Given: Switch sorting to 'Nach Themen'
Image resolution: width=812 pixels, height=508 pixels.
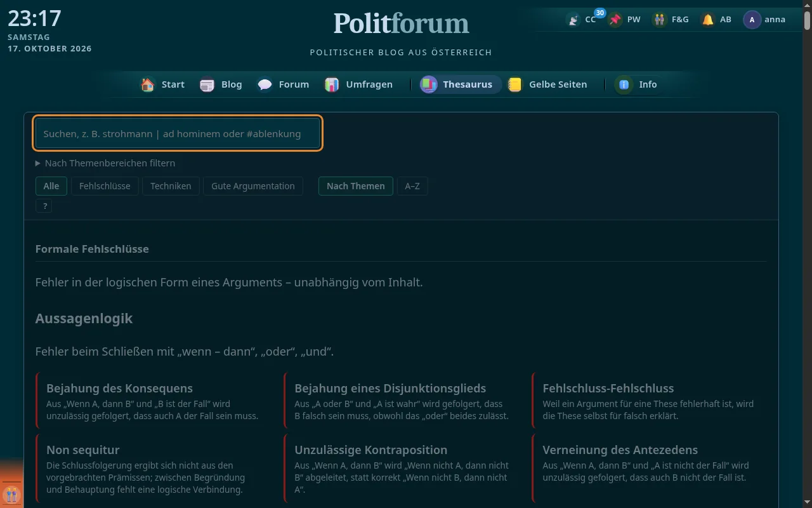Looking at the screenshot, I should pos(356,186).
